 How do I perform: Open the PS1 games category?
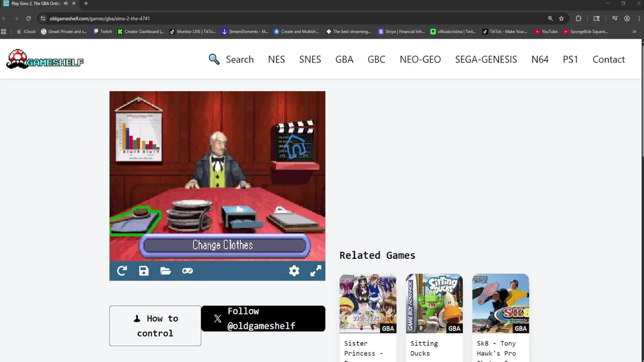click(571, 59)
